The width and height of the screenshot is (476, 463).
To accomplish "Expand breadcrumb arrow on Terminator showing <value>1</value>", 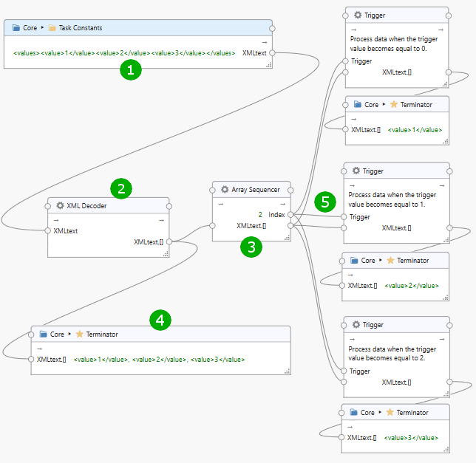I will tap(383, 105).
